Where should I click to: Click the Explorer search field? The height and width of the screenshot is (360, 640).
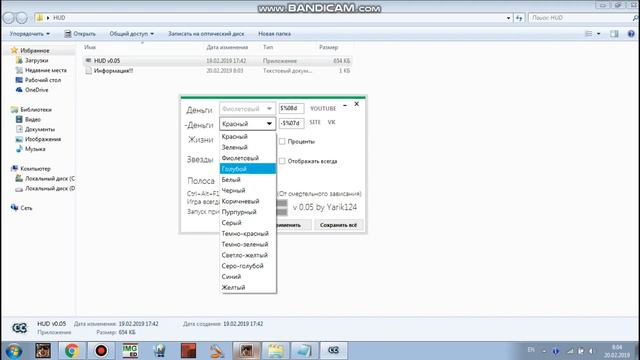(x=581, y=18)
